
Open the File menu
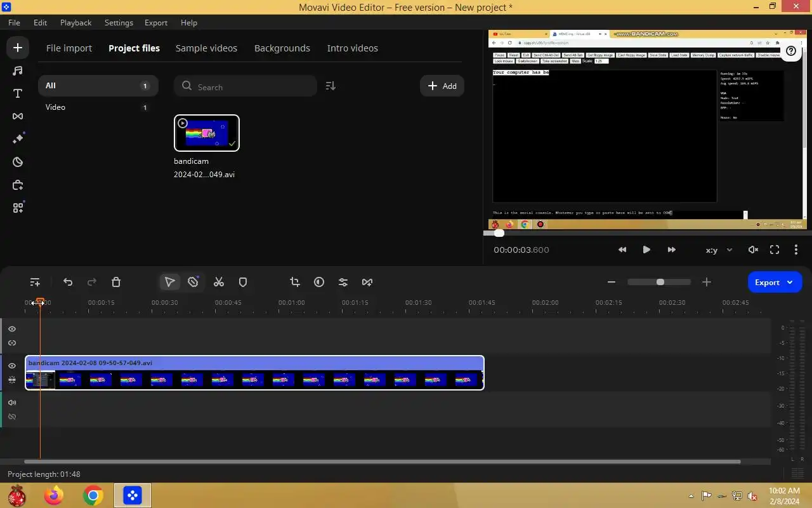14,22
